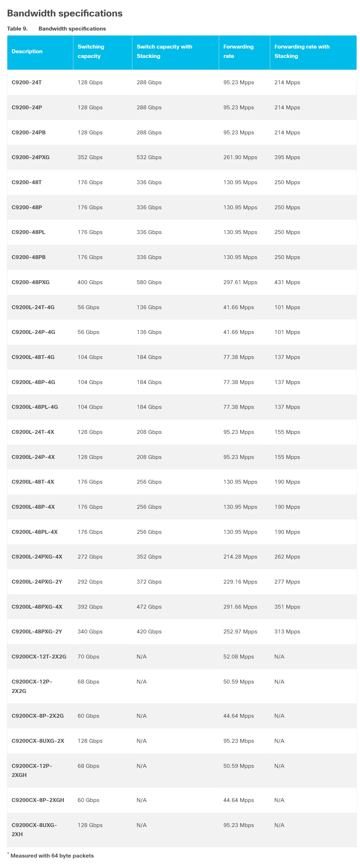Select the C9200L-48PL-4G model name
Viewport: 360px width, 868px height.
click(35, 407)
